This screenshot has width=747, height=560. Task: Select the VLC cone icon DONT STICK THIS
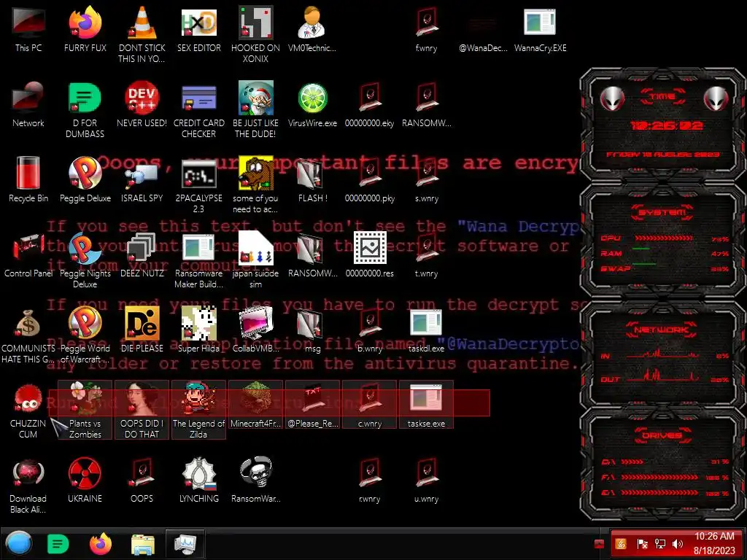[142, 34]
